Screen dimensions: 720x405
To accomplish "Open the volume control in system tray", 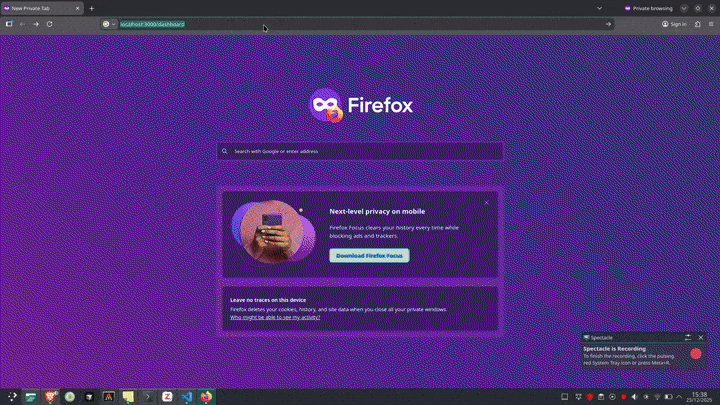I will (x=635, y=397).
